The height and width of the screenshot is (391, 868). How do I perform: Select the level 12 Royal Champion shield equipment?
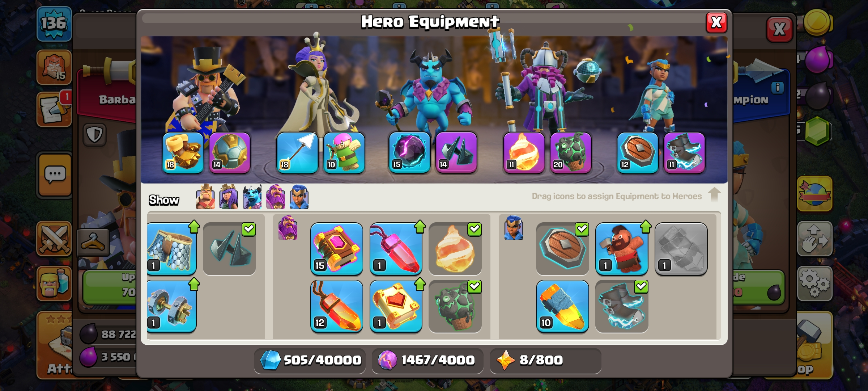pos(638,153)
